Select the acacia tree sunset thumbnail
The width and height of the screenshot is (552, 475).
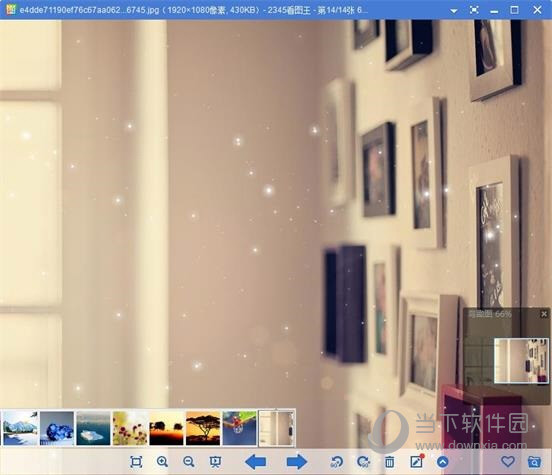(203, 428)
